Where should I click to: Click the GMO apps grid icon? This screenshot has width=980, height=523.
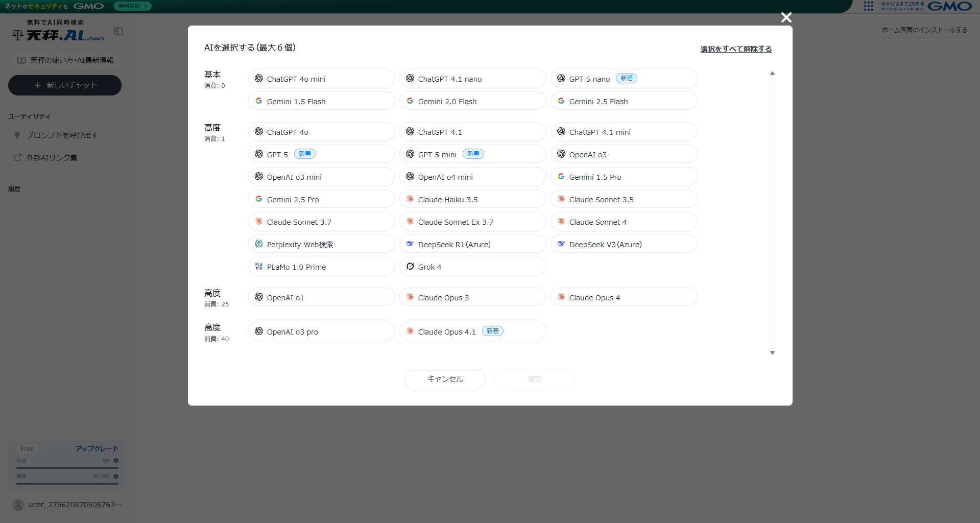click(x=868, y=6)
